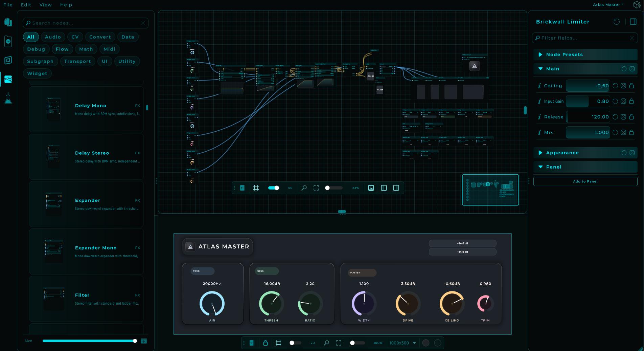
Task: Select the Filter node card
Action: click(86, 299)
